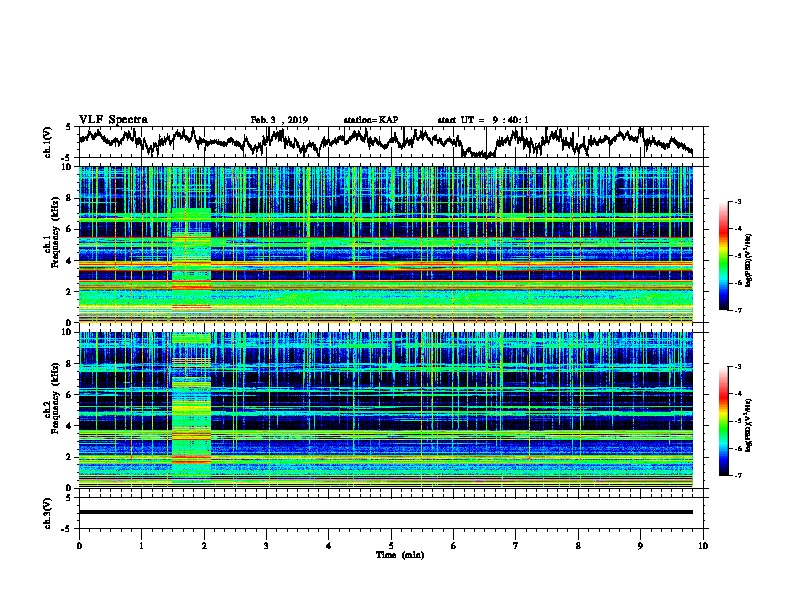Click the ch.1 voltage waveform trace

385,141
